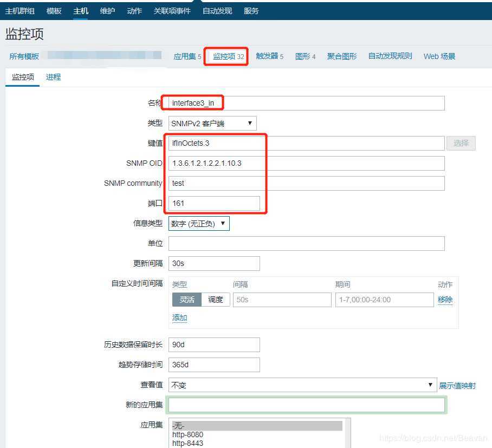The height and width of the screenshot is (448, 492).
Task: Go to the 维护 menu item
Action: click(108, 11)
